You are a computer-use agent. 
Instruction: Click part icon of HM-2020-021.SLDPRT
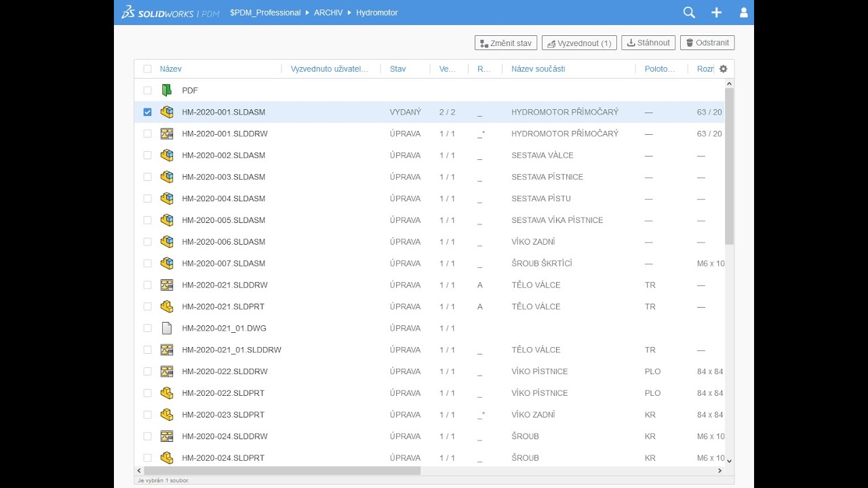pyautogui.click(x=167, y=306)
